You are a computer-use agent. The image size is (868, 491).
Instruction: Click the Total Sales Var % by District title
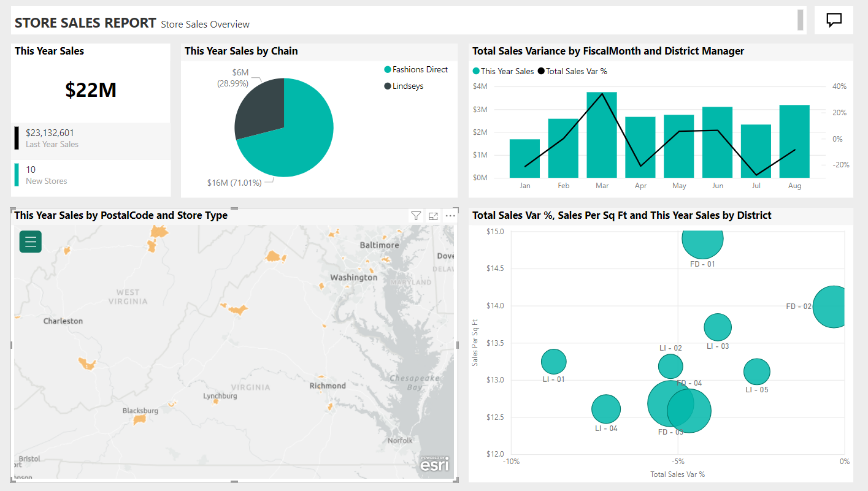(x=622, y=215)
